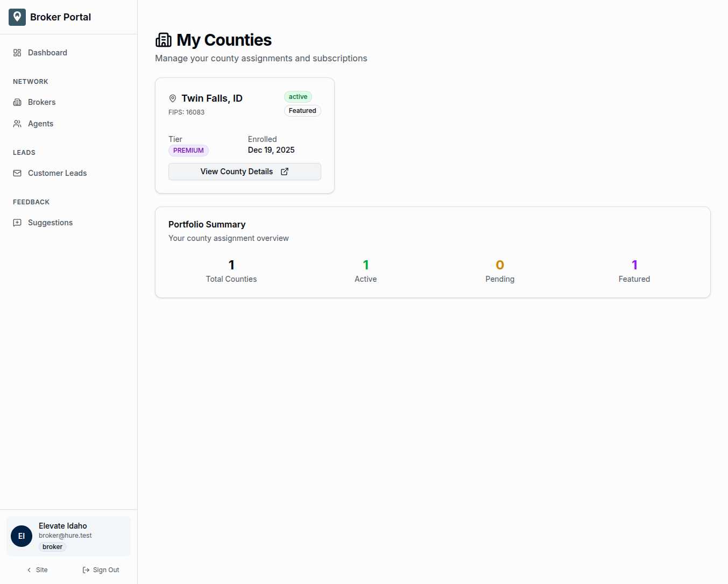Click the Brokers building icon in sidebar
Screen dimensions: 728x584
pyautogui.click(x=17, y=102)
